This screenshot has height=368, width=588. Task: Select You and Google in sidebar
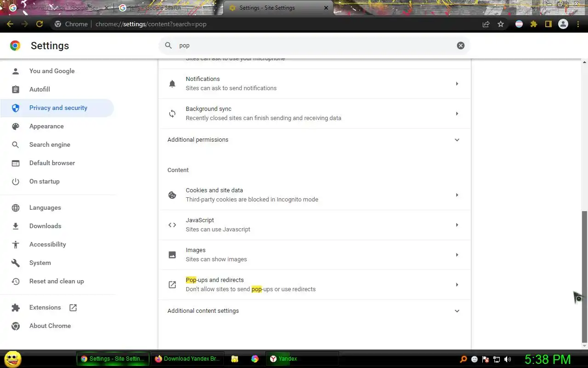tap(57, 71)
